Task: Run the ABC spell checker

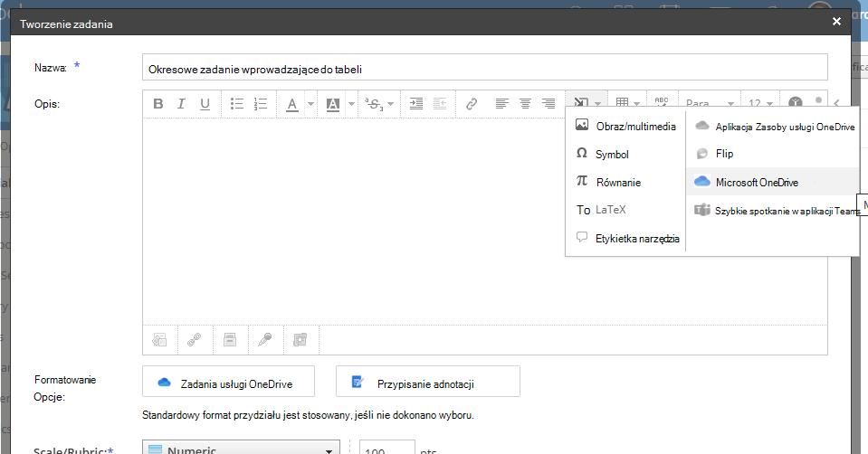Action: click(x=662, y=101)
